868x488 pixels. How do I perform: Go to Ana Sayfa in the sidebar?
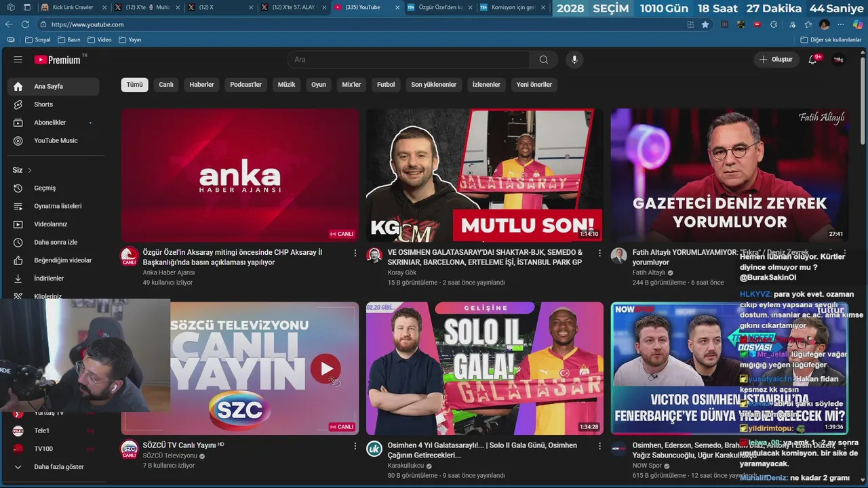pos(54,87)
